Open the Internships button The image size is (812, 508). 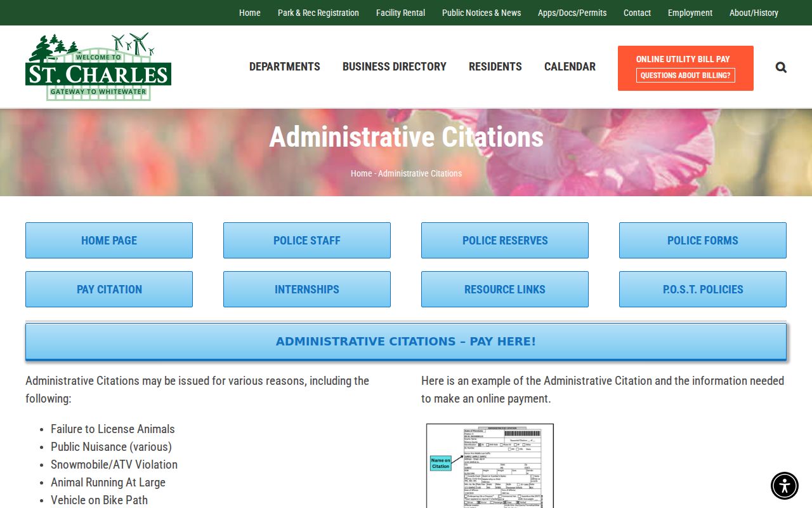(307, 290)
